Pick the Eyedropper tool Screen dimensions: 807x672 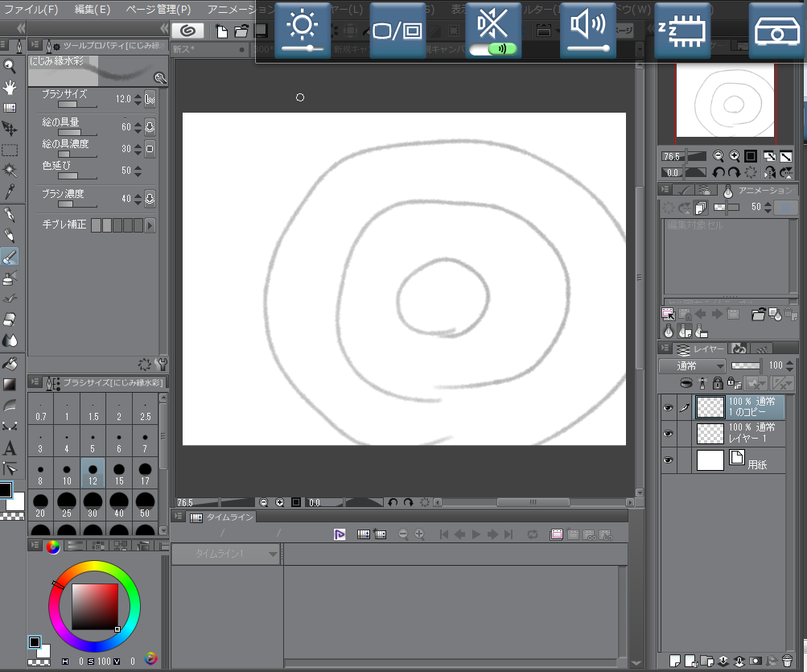point(10,191)
